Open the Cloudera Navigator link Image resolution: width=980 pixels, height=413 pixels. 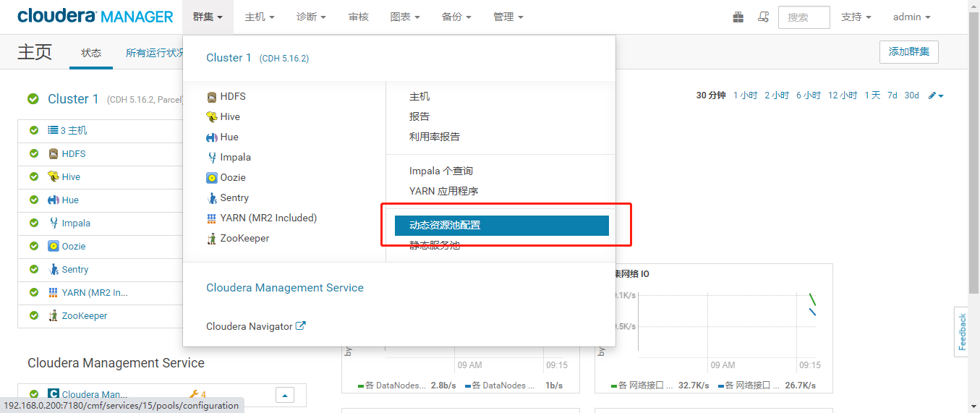pyautogui.click(x=250, y=326)
